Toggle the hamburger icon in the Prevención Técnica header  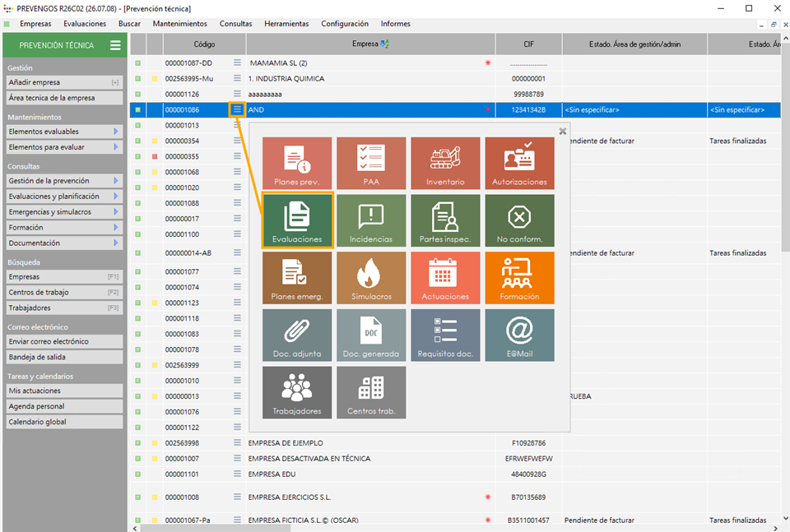click(115, 45)
